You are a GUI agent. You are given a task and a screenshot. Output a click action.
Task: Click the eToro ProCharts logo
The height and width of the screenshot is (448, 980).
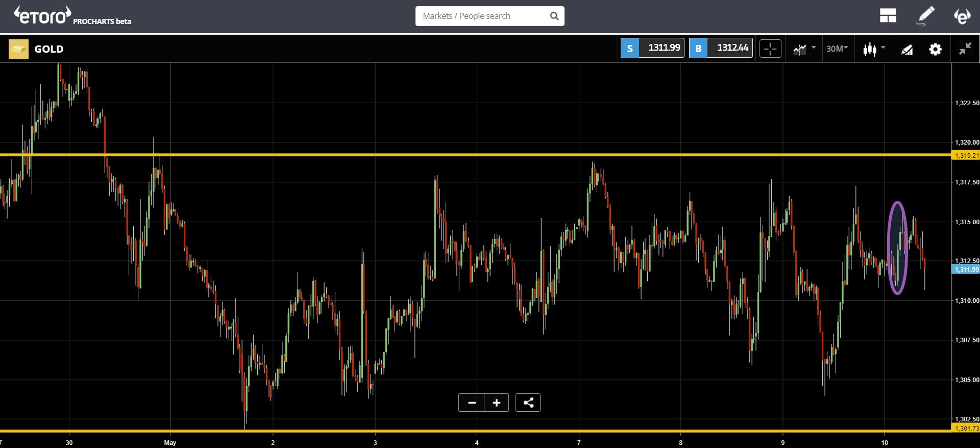[72, 16]
